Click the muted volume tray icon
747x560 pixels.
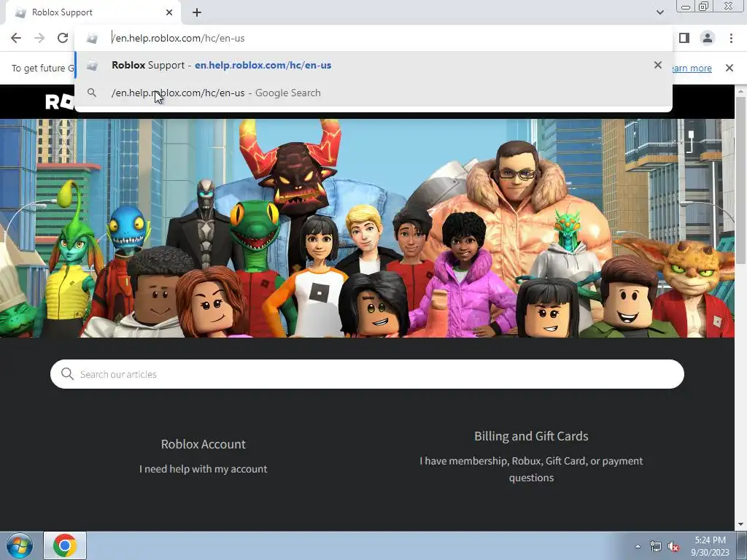(673, 547)
